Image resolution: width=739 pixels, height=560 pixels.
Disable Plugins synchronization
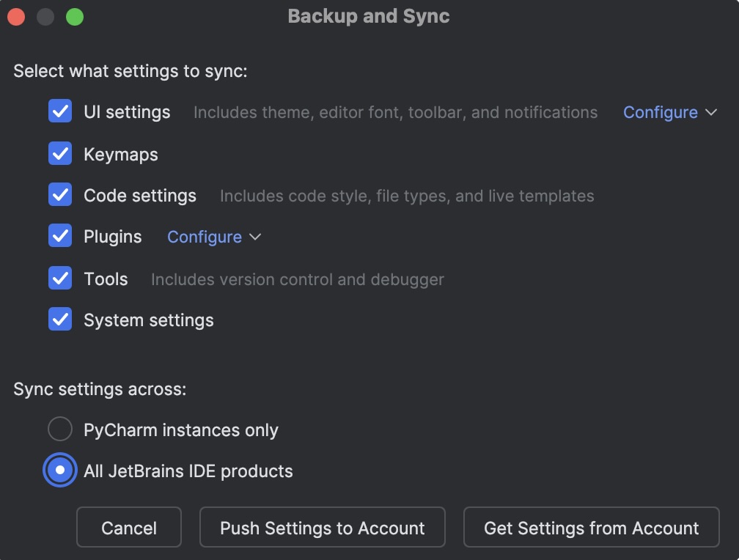coord(60,237)
